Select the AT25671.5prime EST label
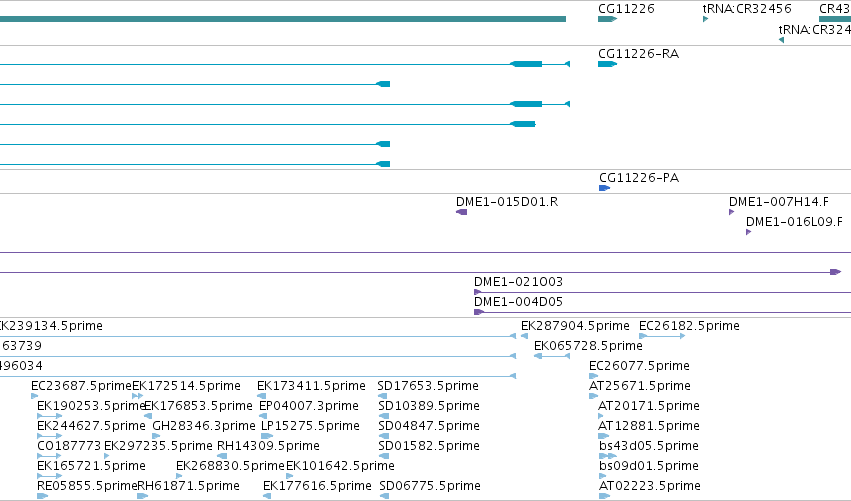 click(639, 386)
